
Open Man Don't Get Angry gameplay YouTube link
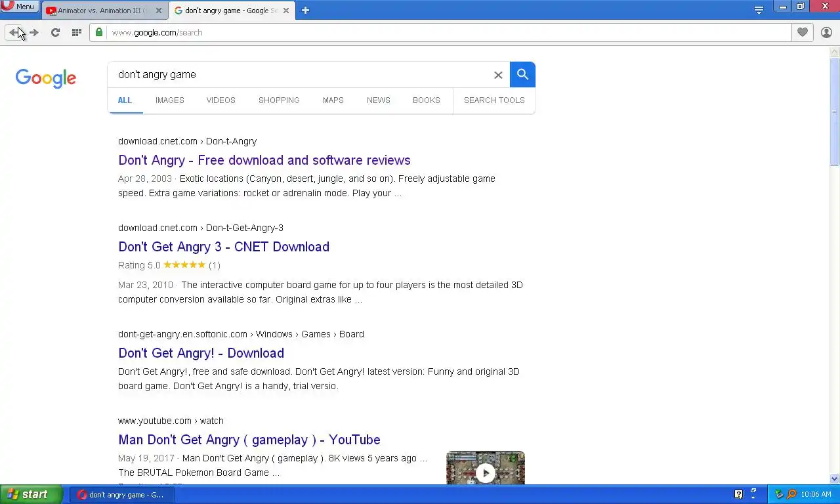pyautogui.click(x=249, y=440)
